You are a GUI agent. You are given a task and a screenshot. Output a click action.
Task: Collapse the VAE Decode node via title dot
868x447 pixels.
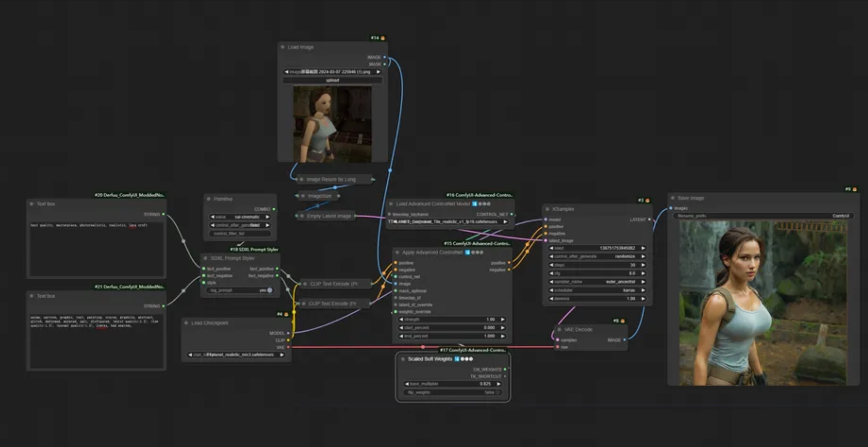pos(559,329)
